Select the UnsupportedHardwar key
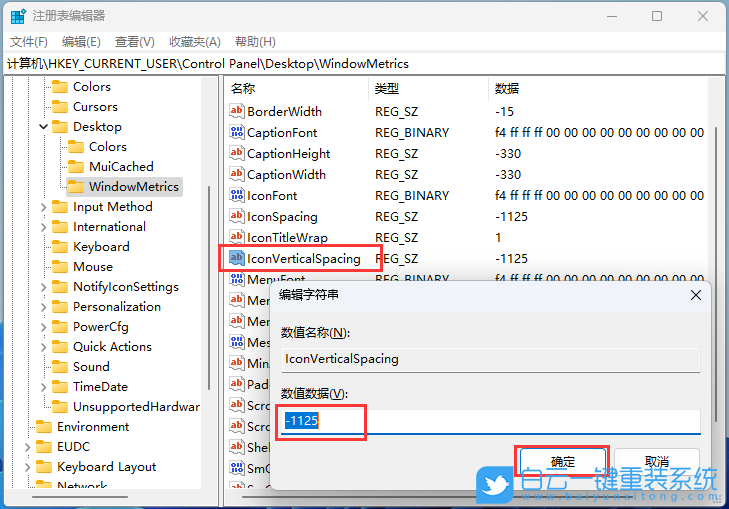This screenshot has height=509, width=729. click(x=136, y=407)
